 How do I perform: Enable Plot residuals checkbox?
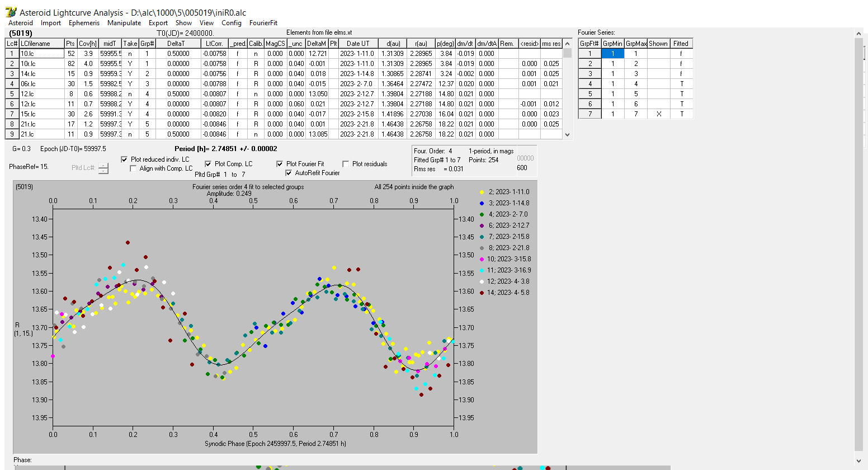[x=346, y=164]
